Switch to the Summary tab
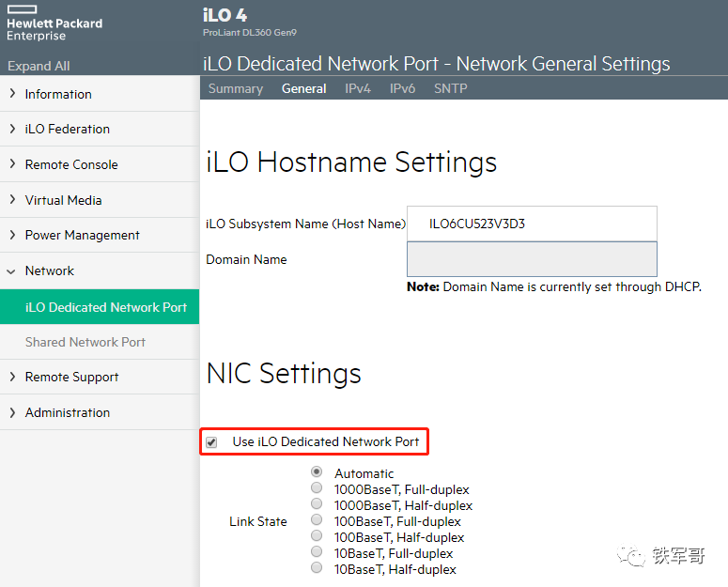Viewport: 728px width, 587px height. click(x=235, y=88)
